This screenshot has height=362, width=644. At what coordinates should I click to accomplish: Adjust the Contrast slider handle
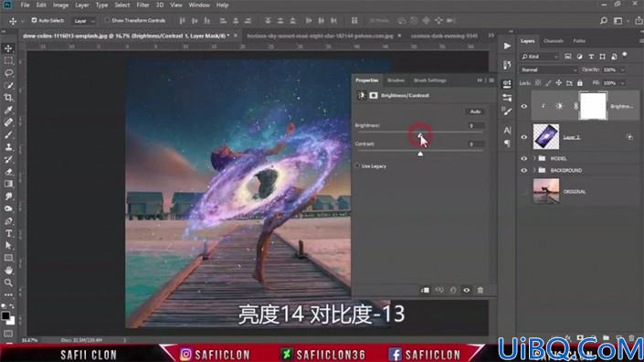pyautogui.click(x=420, y=154)
